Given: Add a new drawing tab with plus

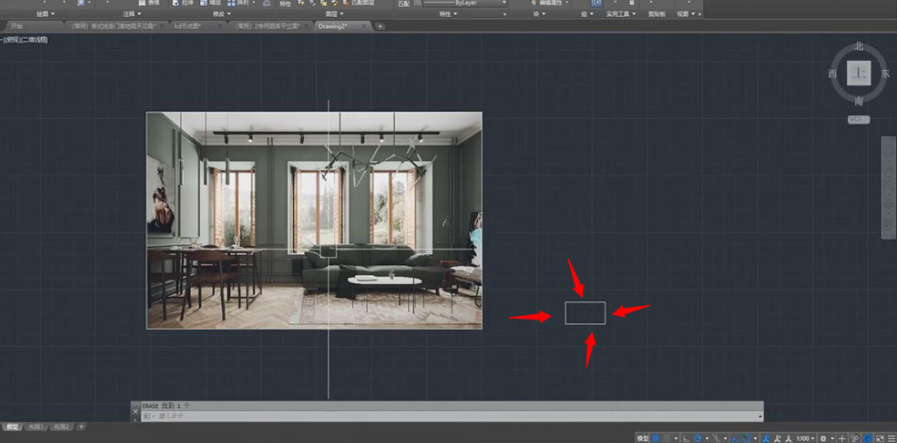Looking at the screenshot, I should point(380,26).
